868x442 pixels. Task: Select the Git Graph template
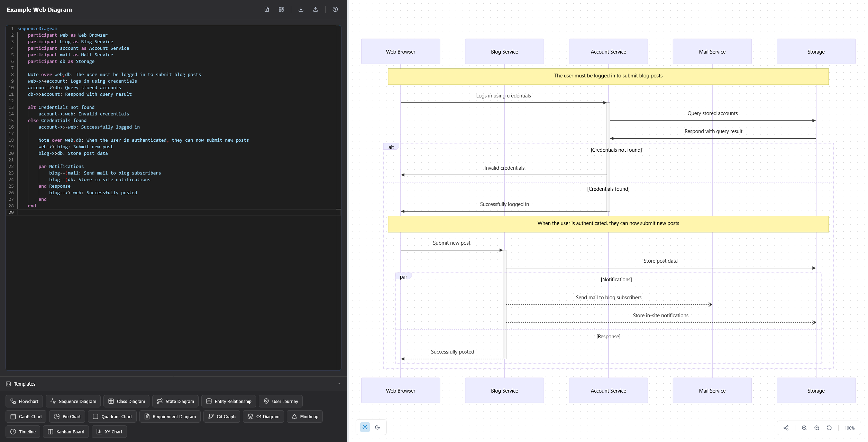222,416
